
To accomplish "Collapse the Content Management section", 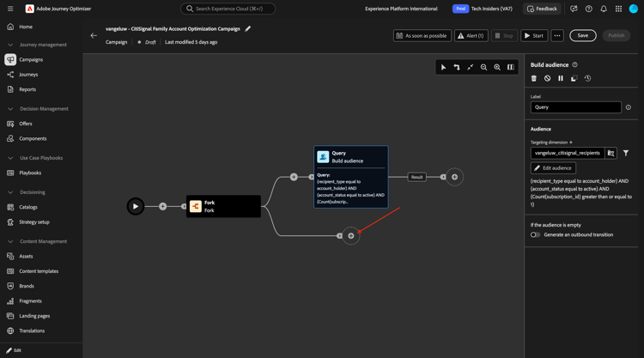I will point(10,241).
